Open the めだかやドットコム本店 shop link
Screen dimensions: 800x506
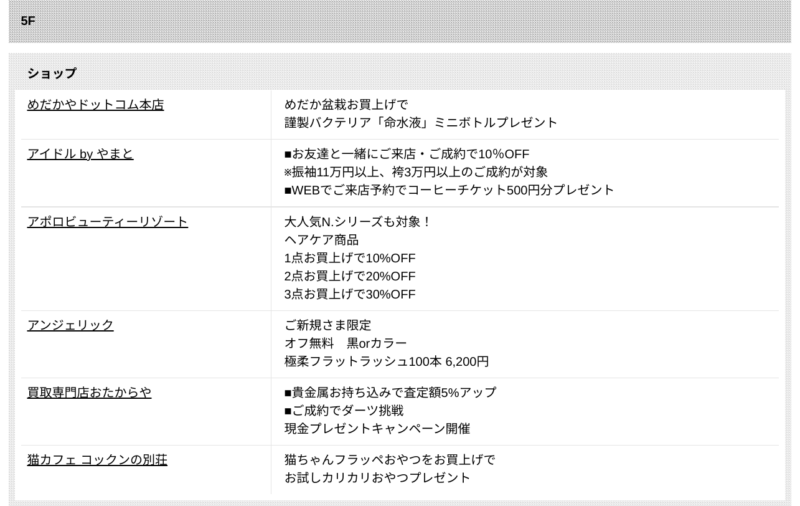(x=95, y=103)
